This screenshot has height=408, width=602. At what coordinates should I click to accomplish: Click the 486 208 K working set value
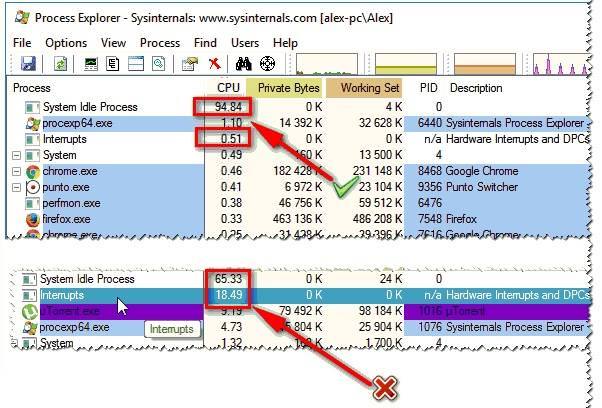pyautogui.click(x=377, y=220)
